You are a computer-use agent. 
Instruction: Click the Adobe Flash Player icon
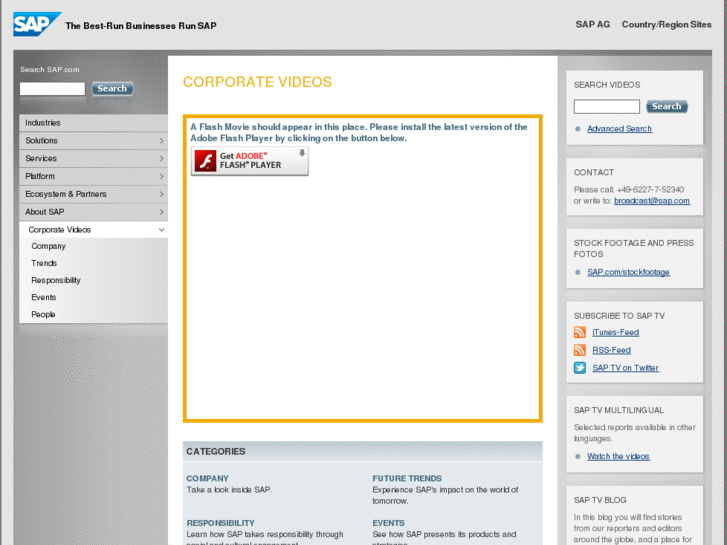(205, 161)
